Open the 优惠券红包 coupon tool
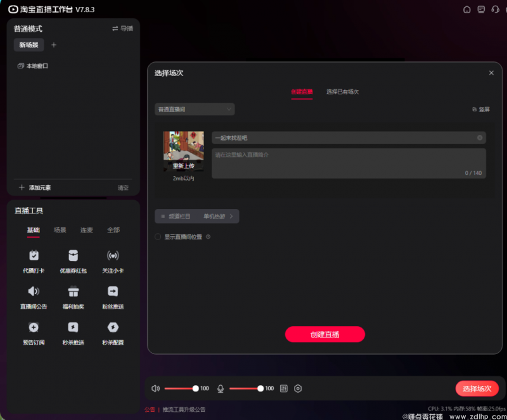The height and width of the screenshot is (420, 507). coord(74,256)
